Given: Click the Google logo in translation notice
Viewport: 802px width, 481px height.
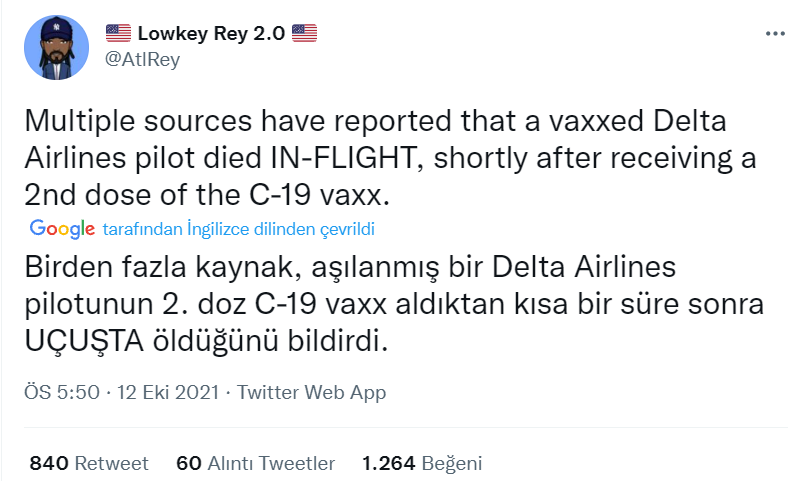Looking at the screenshot, I should point(62,228).
